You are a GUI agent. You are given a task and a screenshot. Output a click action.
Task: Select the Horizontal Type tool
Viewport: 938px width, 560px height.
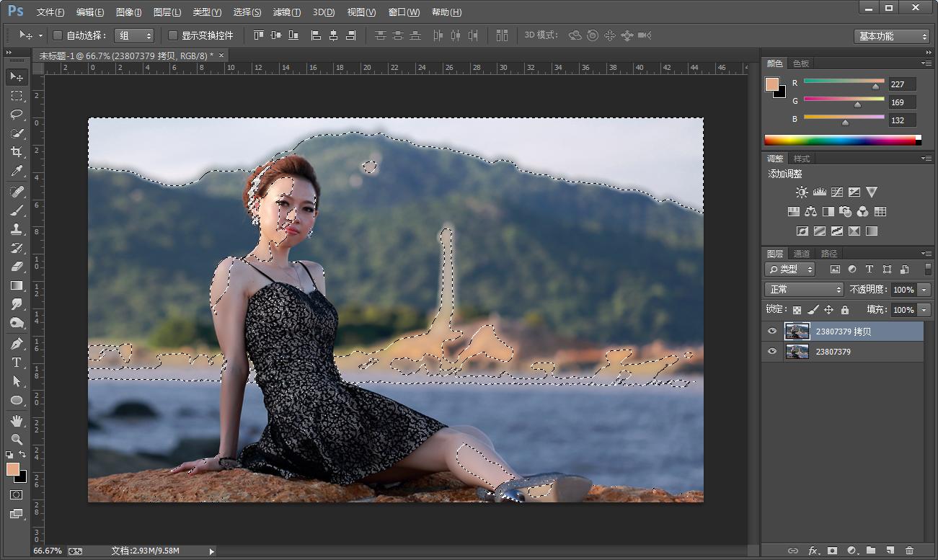pos(16,363)
